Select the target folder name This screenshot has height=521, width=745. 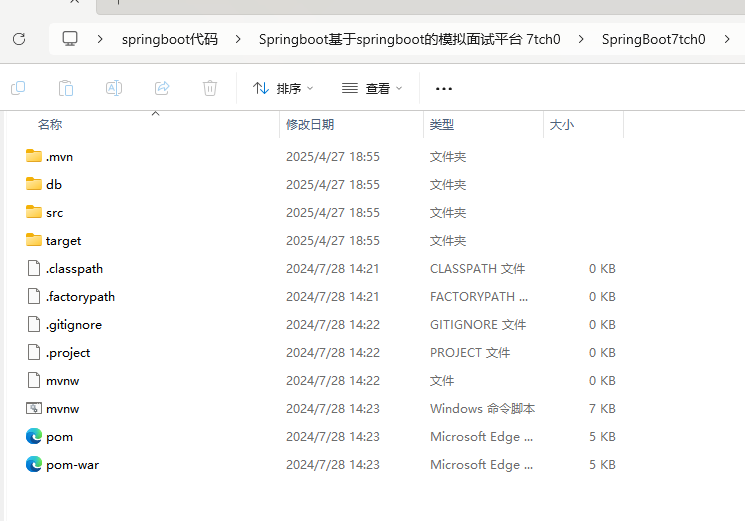63,241
